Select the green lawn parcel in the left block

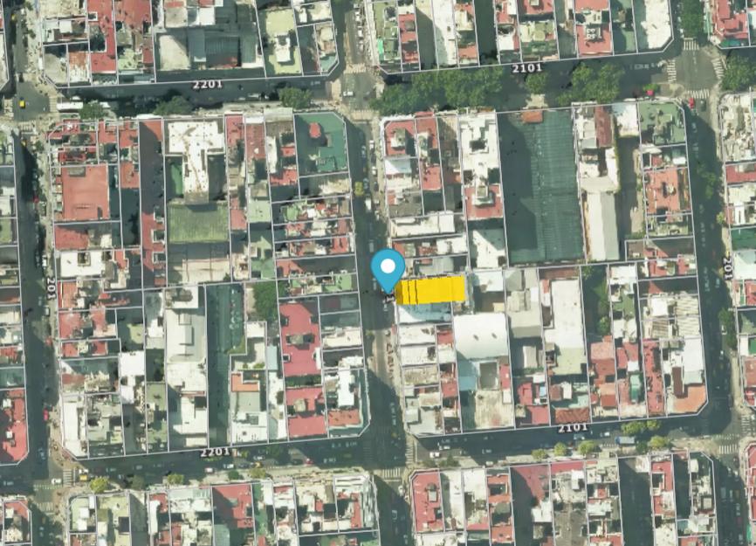[197, 224]
